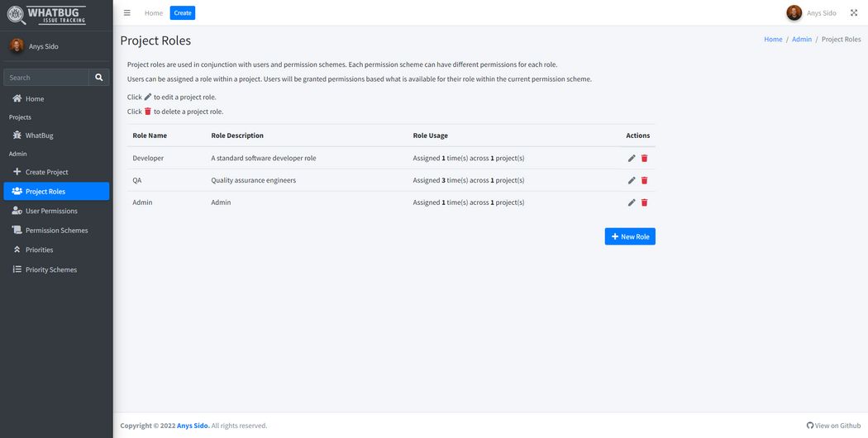The width and height of the screenshot is (868, 438).
Task: Open Home from the sidebar
Action: tap(35, 99)
